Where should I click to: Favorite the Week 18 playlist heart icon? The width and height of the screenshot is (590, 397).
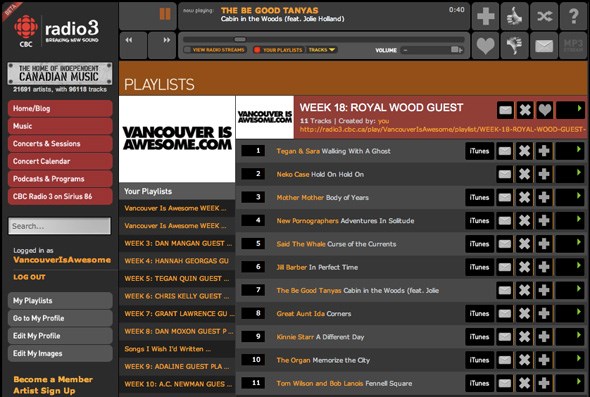point(544,110)
